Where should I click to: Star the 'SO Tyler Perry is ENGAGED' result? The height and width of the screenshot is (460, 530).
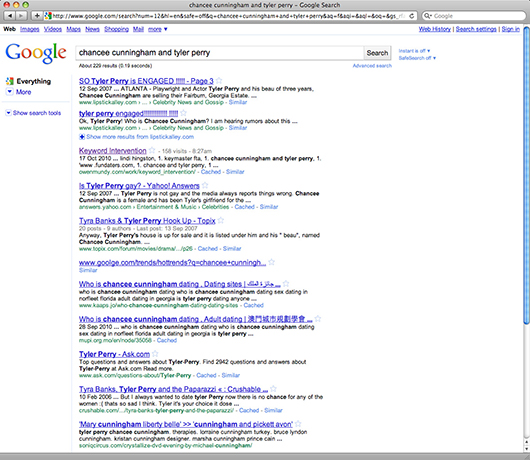pyautogui.click(x=219, y=80)
